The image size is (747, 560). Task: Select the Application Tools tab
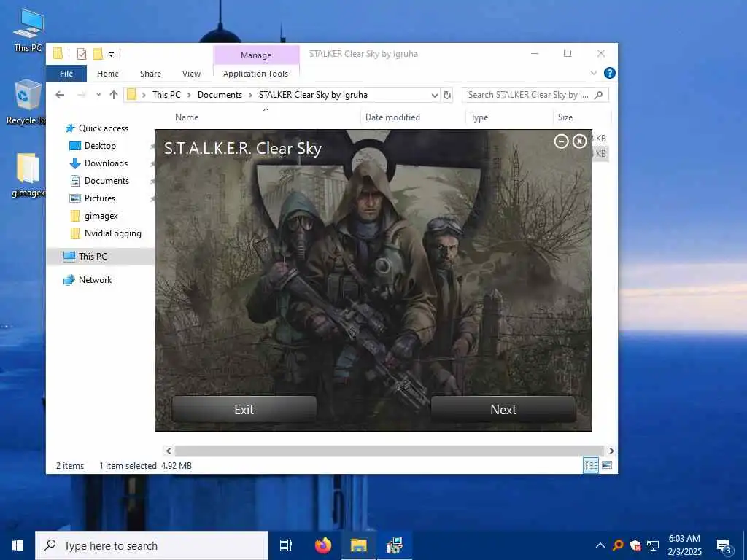click(256, 74)
